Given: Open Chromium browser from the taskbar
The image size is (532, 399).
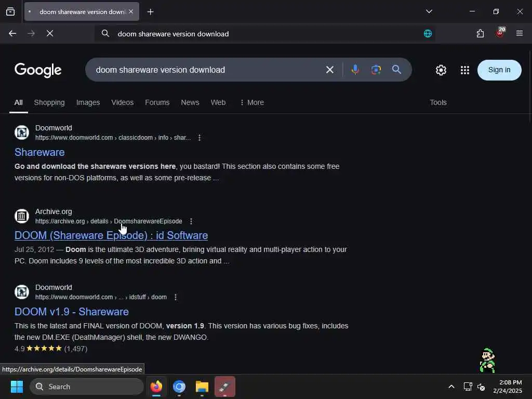Looking at the screenshot, I should (179, 387).
